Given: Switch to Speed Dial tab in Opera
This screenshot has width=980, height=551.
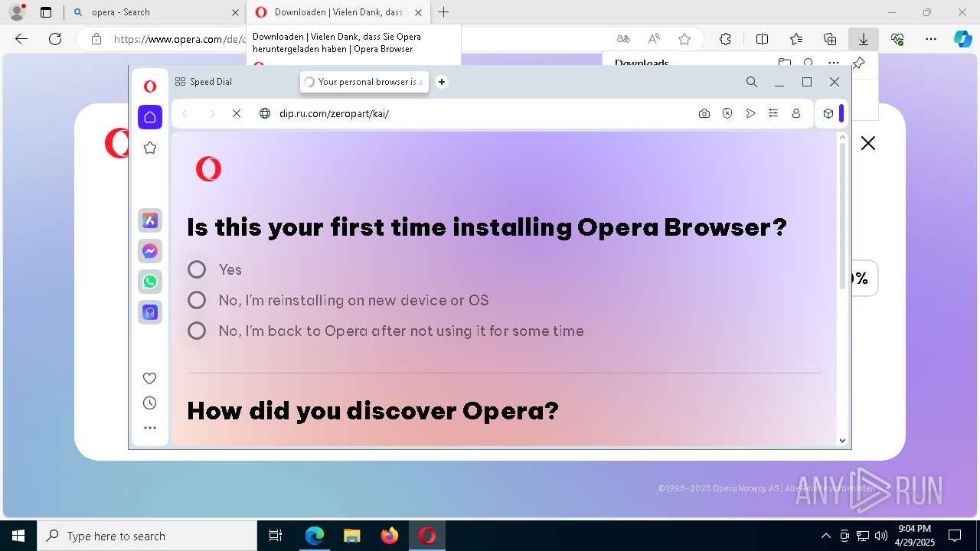Looking at the screenshot, I should click(x=204, y=82).
